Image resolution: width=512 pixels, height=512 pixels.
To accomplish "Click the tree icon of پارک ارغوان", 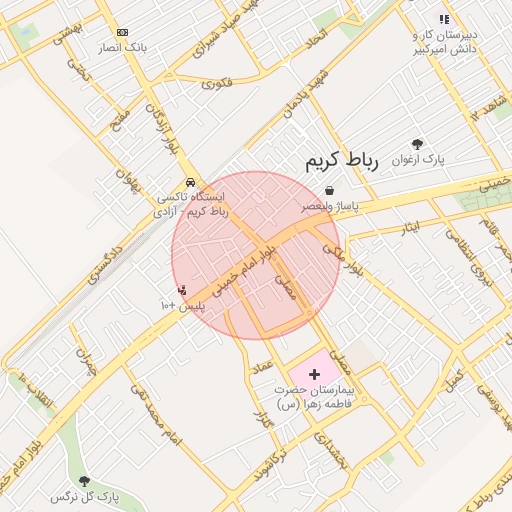I will click(417, 144).
